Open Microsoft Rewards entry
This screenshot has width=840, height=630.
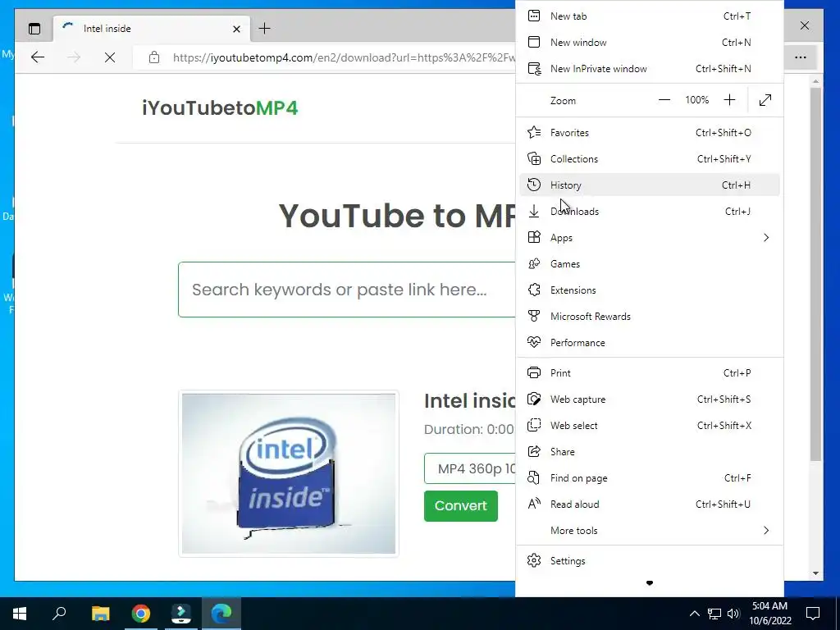pyautogui.click(x=650, y=316)
